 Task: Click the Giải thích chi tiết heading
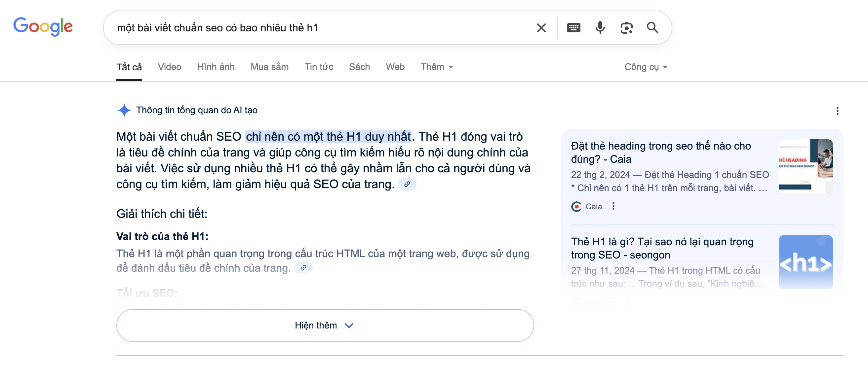click(162, 214)
